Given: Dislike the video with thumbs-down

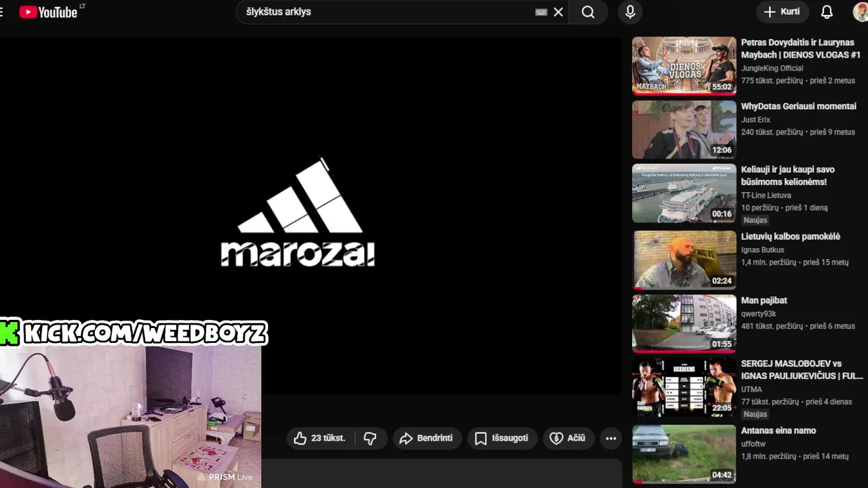Looking at the screenshot, I should pyautogui.click(x=370, y=439).
